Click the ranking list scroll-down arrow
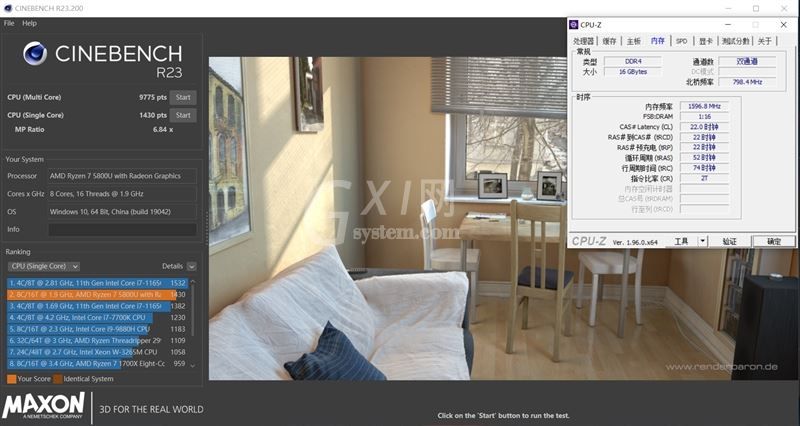 192,365
